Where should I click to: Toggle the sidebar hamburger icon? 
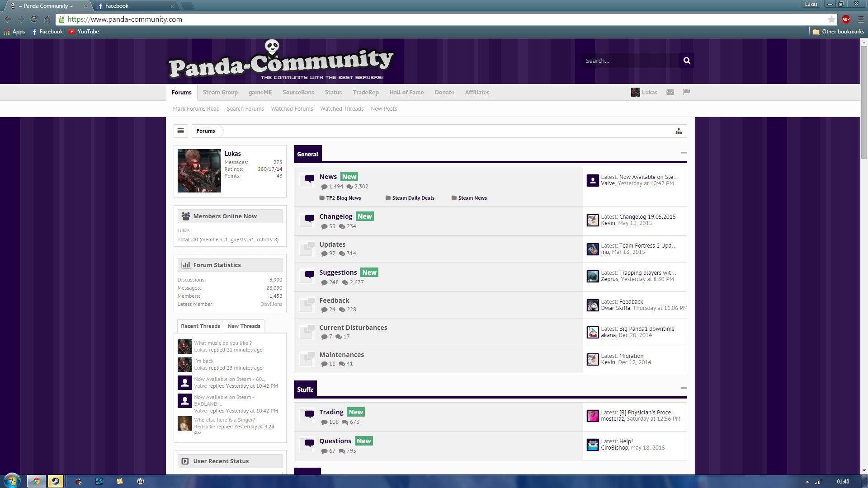pos(180,131)
